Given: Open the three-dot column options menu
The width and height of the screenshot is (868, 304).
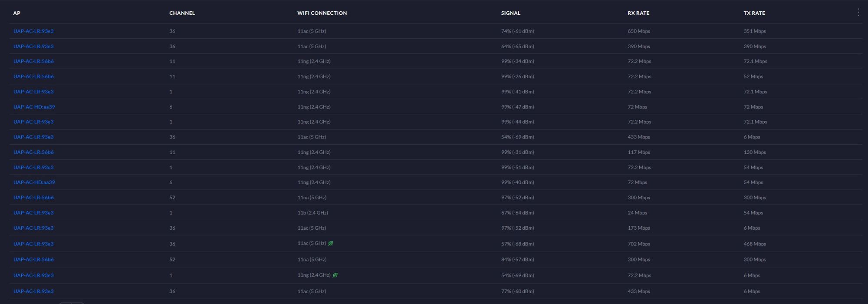Looking at the screenshot, I should pos(858,12).
